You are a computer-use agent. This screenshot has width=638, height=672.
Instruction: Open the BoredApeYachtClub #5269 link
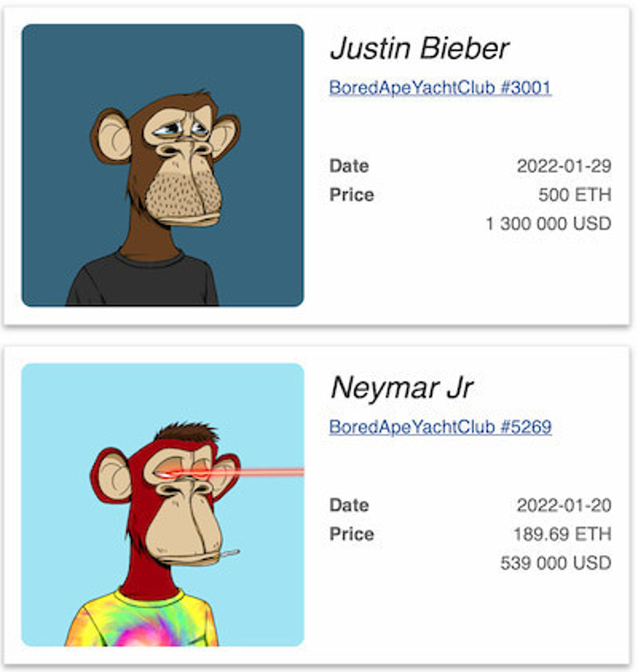(x=440, y=426)
